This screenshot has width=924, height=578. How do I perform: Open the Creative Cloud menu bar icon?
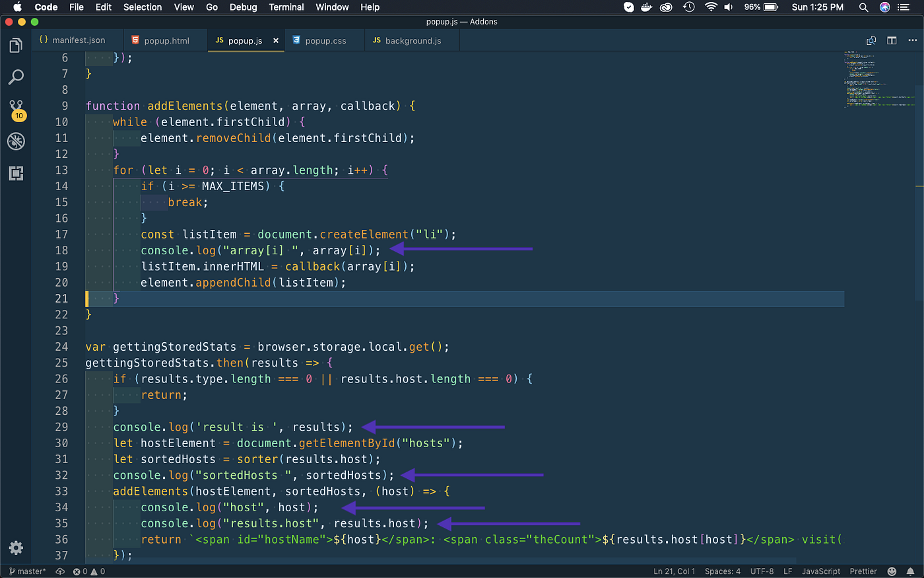(x=667, y=7)
